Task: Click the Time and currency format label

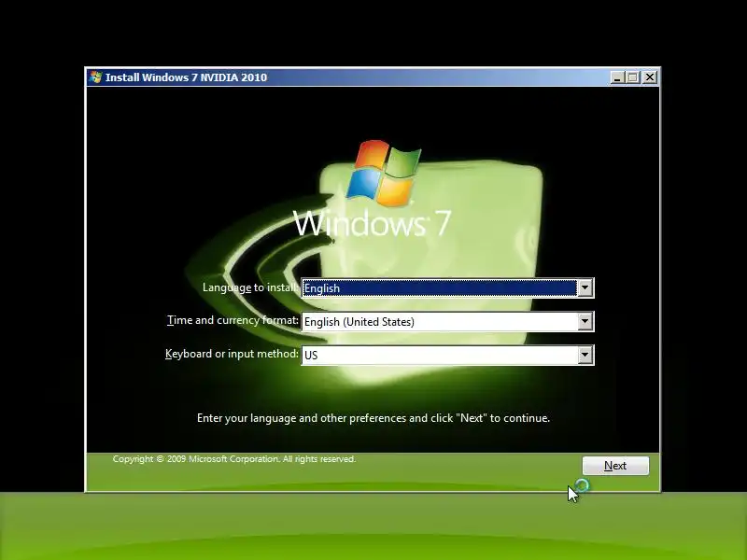Action: pos(233,320)
